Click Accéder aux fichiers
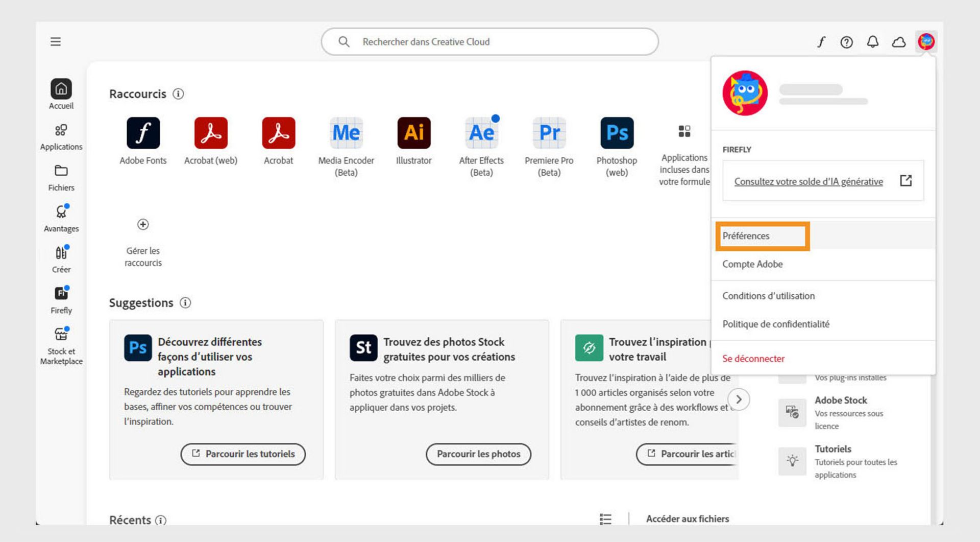The image size is (980, 542). click(x=688, y=519)
